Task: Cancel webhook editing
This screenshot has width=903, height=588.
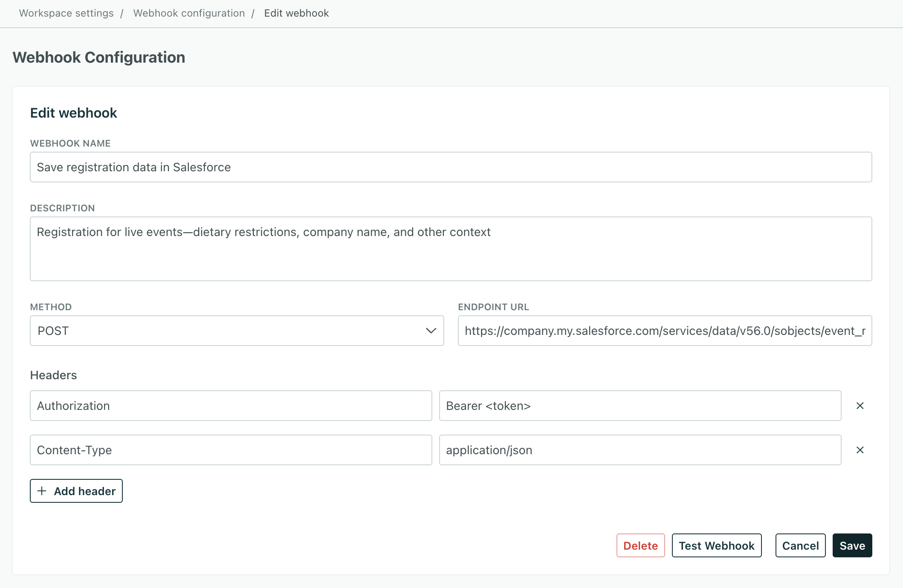Action: [800, 545]
